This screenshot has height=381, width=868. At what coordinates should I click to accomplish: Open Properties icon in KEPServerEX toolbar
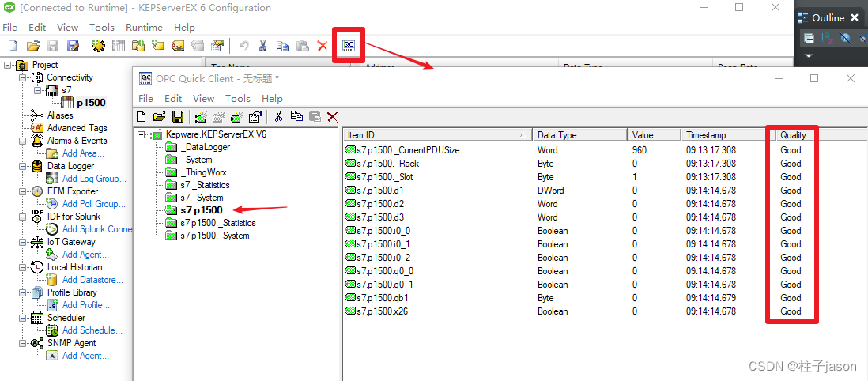[x=217, y=45]
